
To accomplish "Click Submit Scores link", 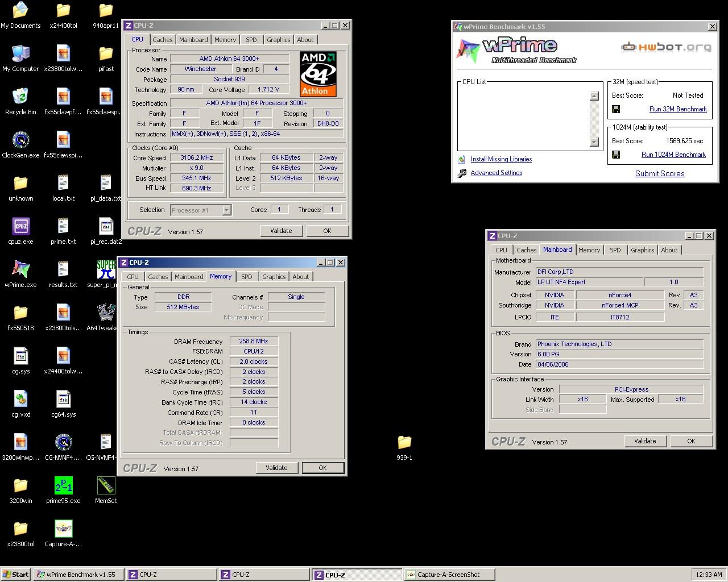I will 660,174.
